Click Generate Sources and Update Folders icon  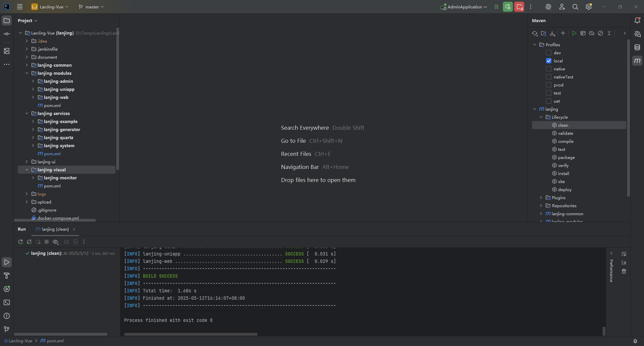(544, 33)
